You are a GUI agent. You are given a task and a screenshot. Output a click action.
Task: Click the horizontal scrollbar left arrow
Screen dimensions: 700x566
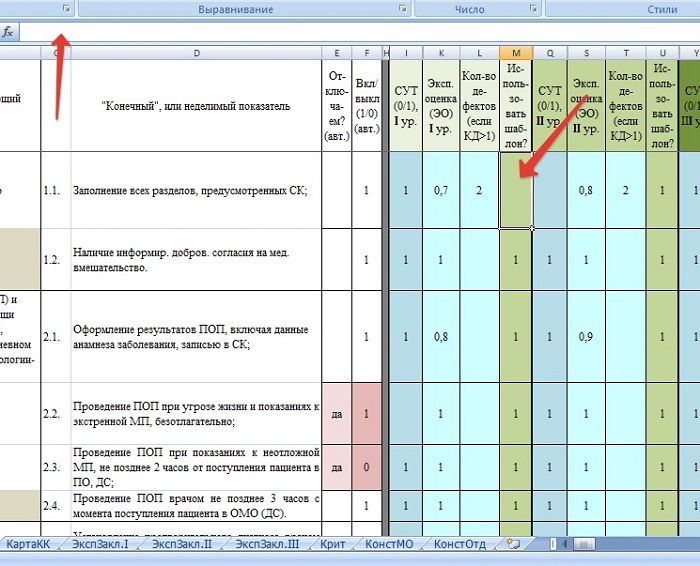[565, 544]
